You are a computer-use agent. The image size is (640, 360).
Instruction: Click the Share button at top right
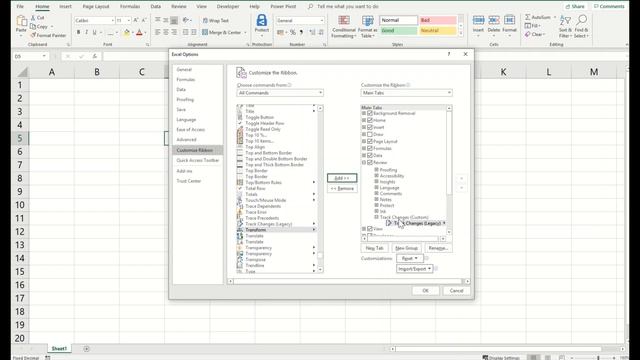[574, 7]
